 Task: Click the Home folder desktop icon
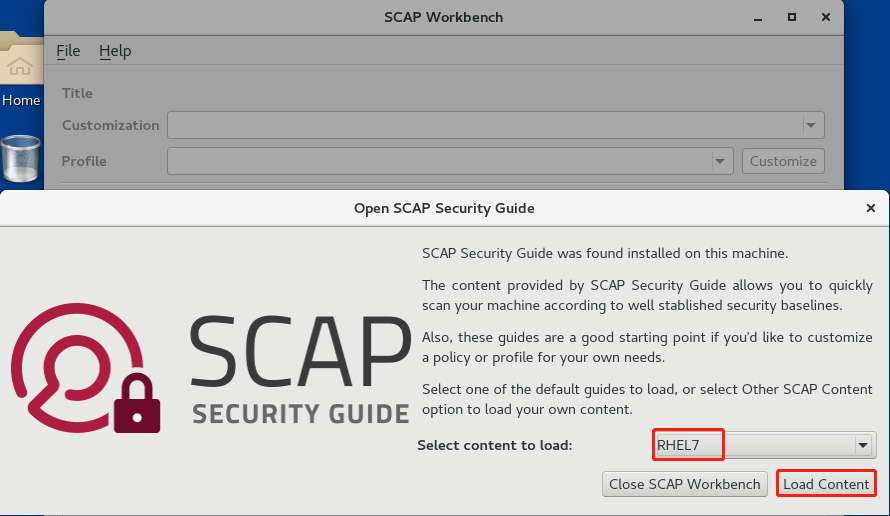point(20,73)
